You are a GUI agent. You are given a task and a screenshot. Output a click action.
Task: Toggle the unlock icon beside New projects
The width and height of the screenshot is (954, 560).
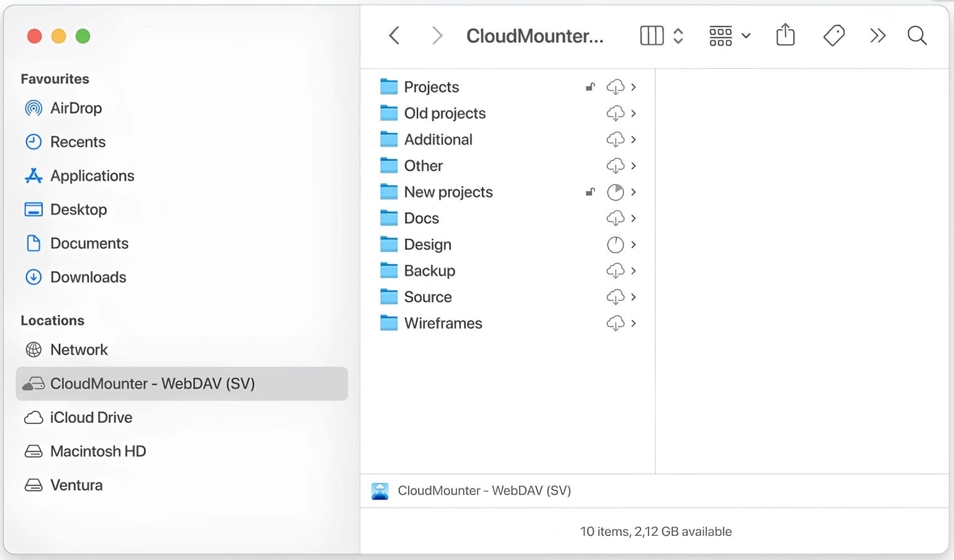click(590, 192)
